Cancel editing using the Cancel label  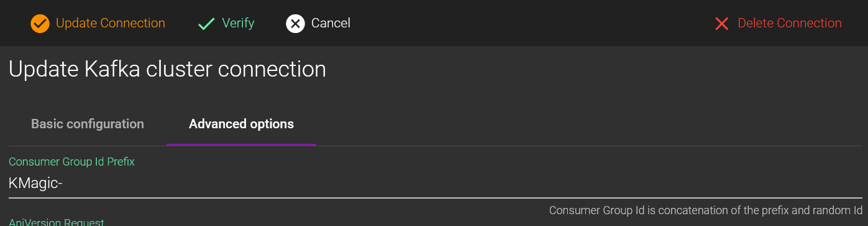coord(331,23)
